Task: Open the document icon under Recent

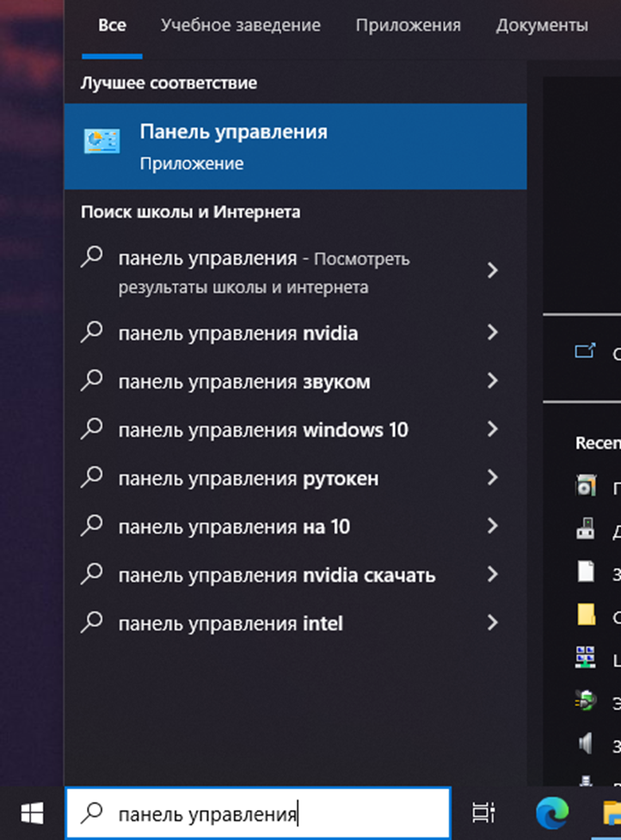Action: 587,567
